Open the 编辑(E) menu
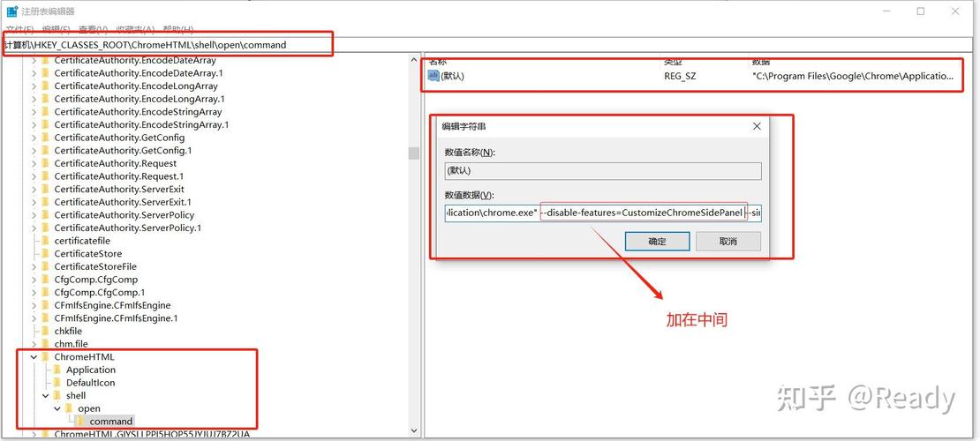980x441 pixels. coord(55,29)
